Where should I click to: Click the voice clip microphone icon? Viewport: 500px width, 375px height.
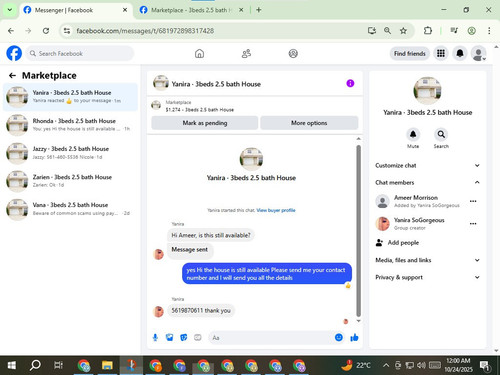155,338
